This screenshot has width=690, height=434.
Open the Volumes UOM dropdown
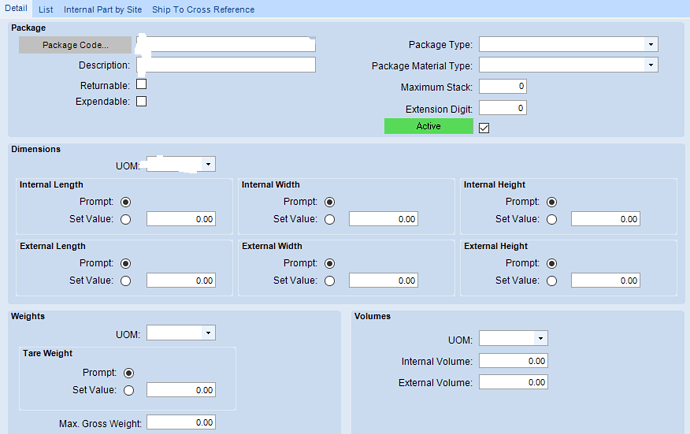tap(540, 338)
